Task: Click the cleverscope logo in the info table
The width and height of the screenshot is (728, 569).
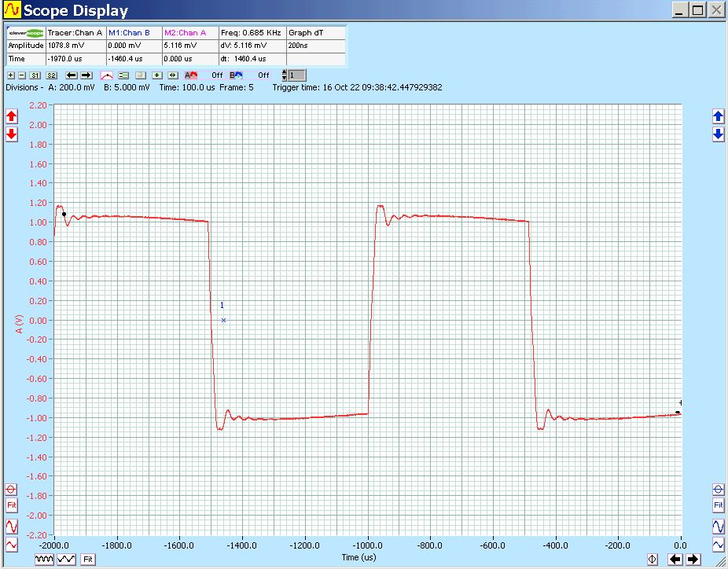Action: point(27,33)
